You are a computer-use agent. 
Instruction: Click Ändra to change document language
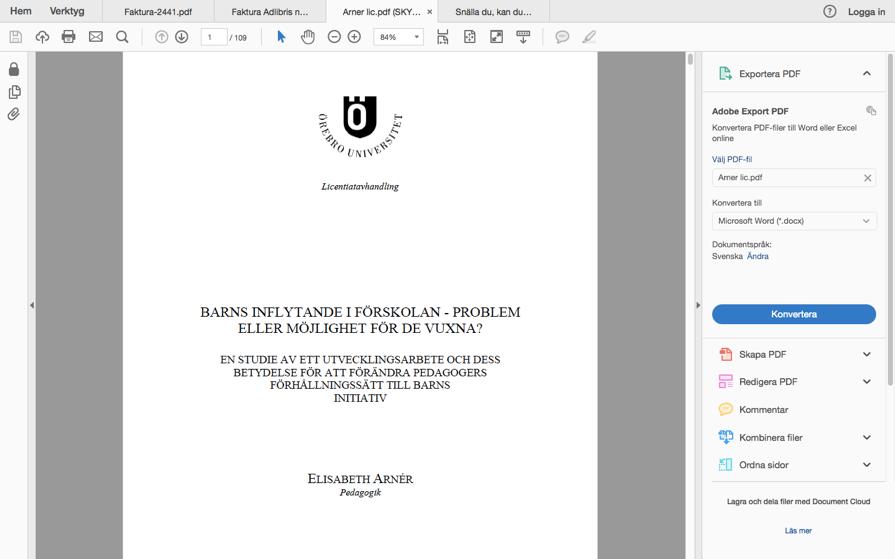[x=757, y=256]
